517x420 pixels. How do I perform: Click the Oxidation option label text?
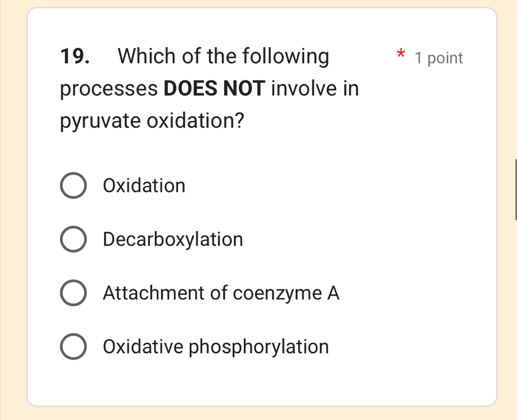144,186
